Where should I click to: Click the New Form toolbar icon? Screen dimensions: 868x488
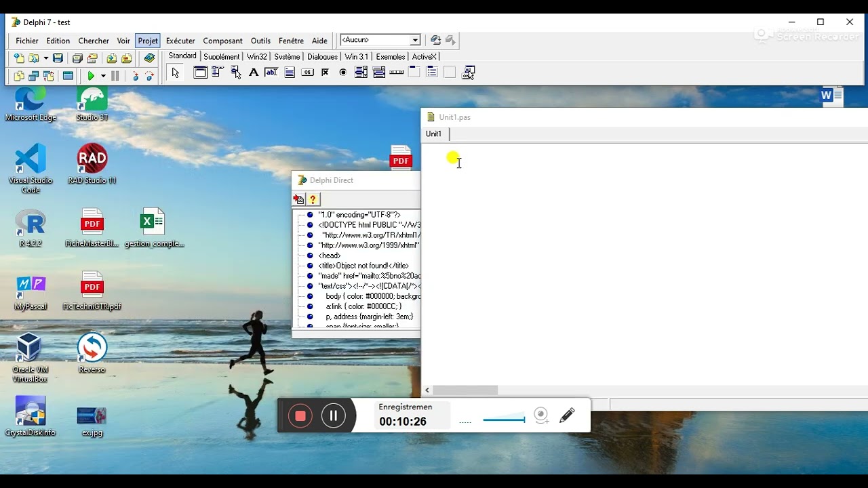pos(68,76)
